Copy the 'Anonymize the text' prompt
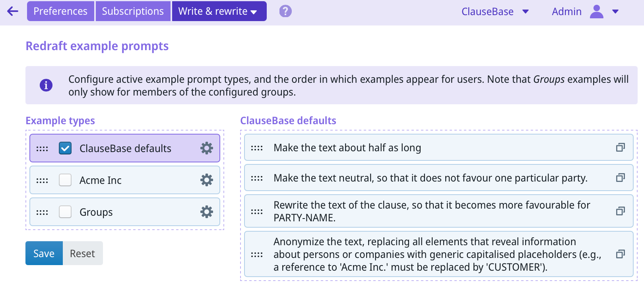 620,254
